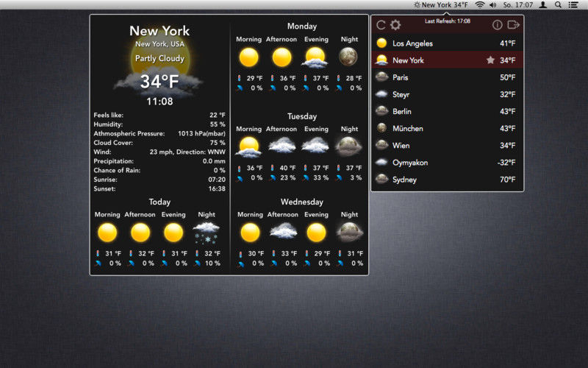Open the New York 34°F menu bar item
The image size is (588, 368).
click(x=440, y=5)
